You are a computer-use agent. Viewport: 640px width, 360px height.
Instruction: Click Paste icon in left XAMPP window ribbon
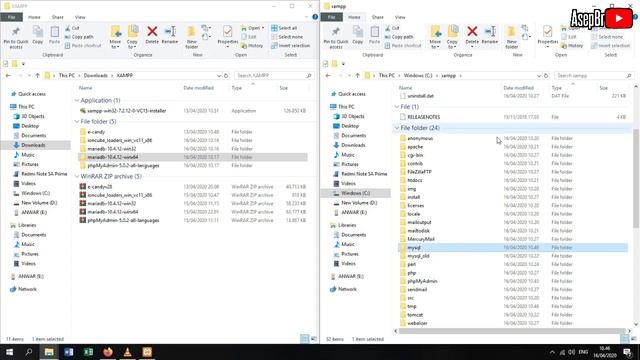54,35
